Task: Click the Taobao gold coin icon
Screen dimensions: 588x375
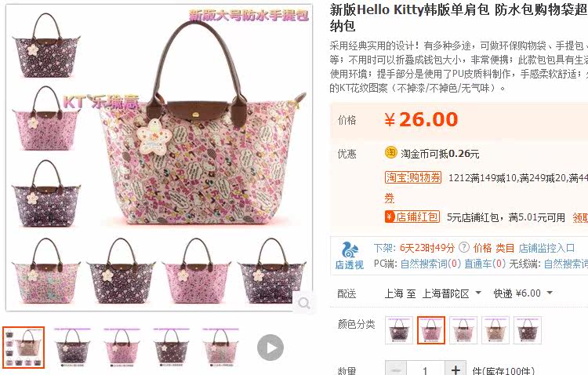Action: coord(390,153)
